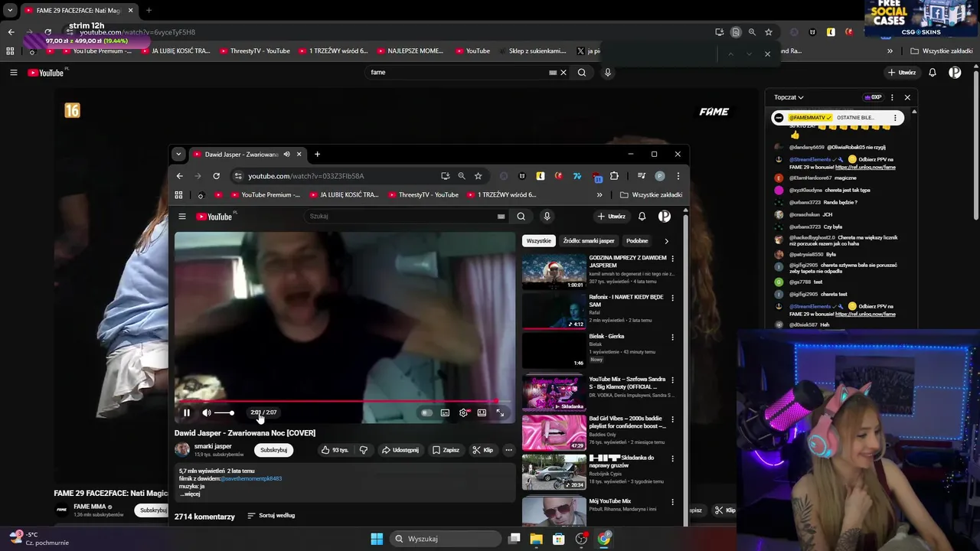Adjust the video volume slider
The width and height of the screenshot is (980, 551).
(224, 412)
